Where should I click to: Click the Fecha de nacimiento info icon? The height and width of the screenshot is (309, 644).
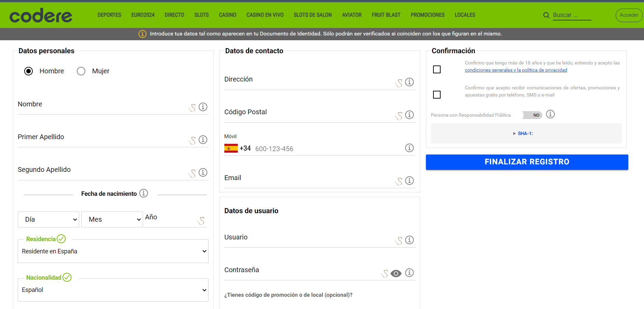point(144,193)
